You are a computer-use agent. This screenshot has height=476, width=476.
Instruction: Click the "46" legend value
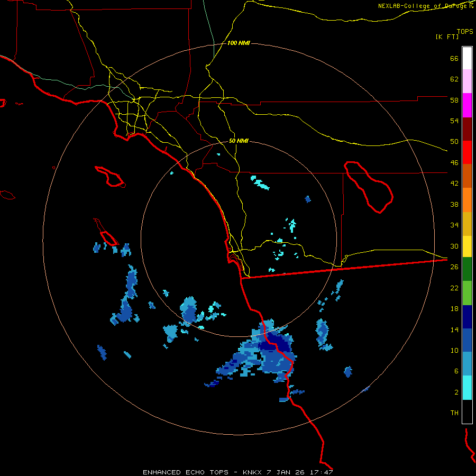coord(454,162)
